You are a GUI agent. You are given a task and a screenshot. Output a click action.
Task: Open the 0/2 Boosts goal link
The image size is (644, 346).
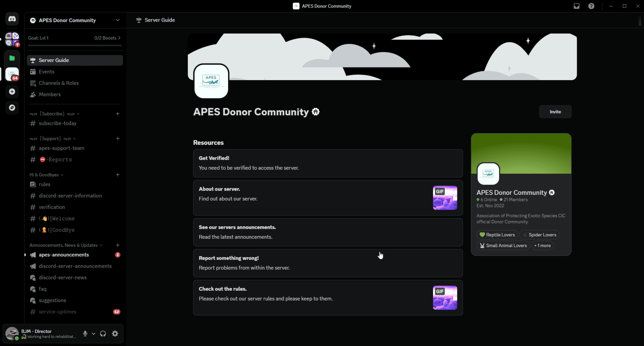(107, 38)
